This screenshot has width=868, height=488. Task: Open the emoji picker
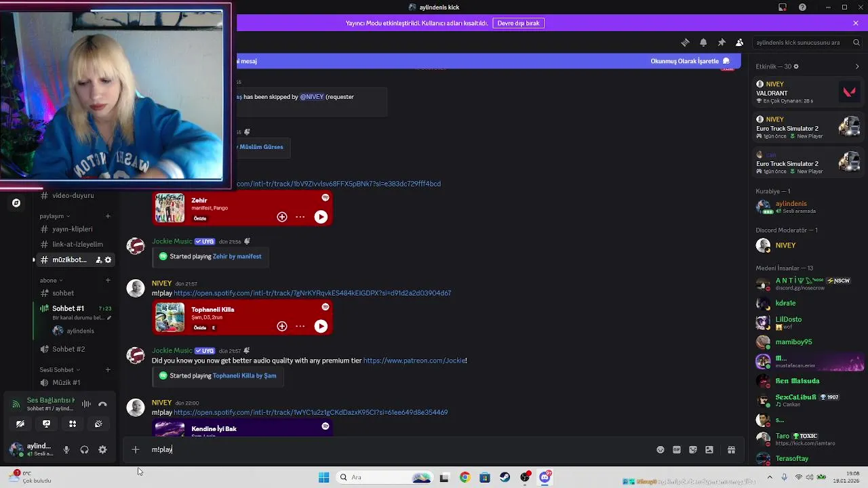pos(660,449)
